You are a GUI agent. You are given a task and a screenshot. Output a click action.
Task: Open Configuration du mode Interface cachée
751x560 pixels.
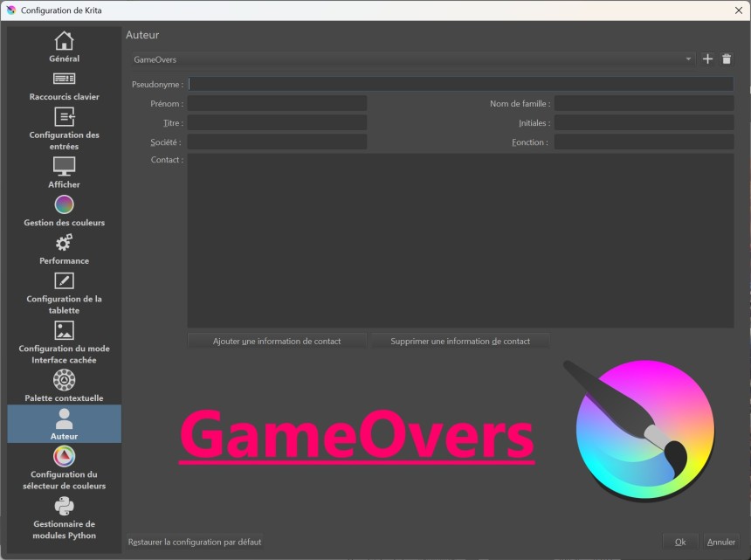pos(64,342)
